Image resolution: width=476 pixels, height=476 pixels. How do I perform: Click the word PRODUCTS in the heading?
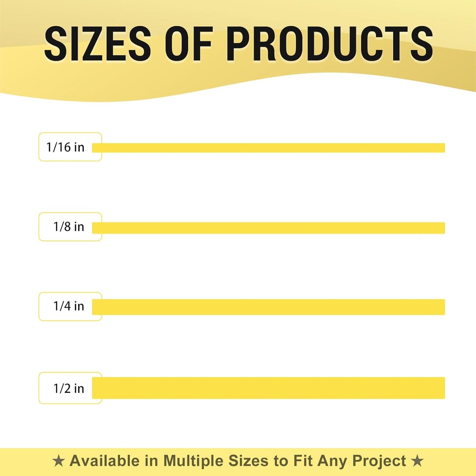(329, 44)
